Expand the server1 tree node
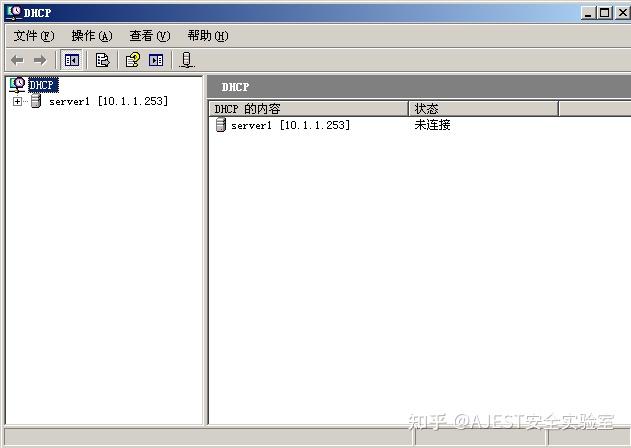Image resolution: width=631 pixels, height=448 pixels. [x=17, y=101]
